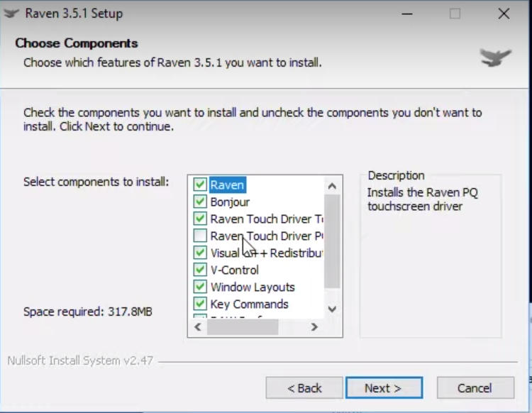Check the Raven Touch Driver P checkbox
This screenshot has height=413, width=532.
200,236
